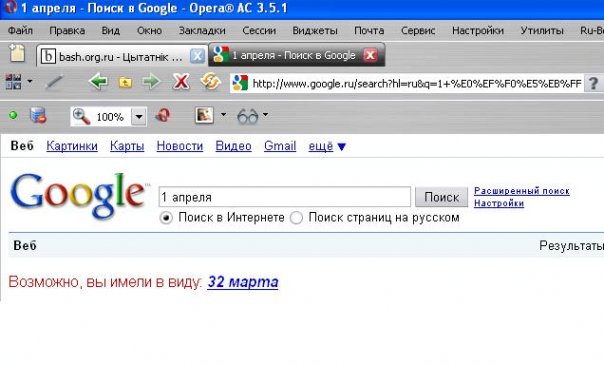Click the Opera icon in the title bar
Image resolution: width=604 pixels, height=365 pixels.
click(x=12, y=7)
